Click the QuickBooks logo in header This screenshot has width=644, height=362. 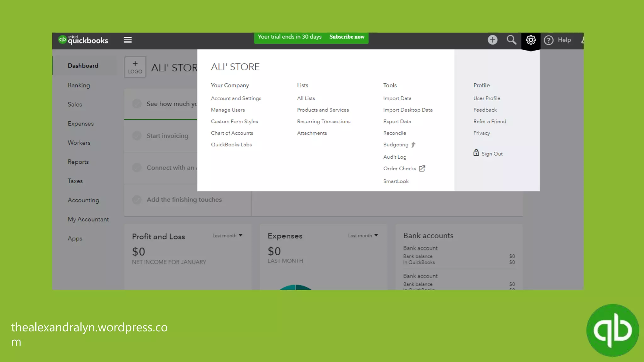(83, 40)
